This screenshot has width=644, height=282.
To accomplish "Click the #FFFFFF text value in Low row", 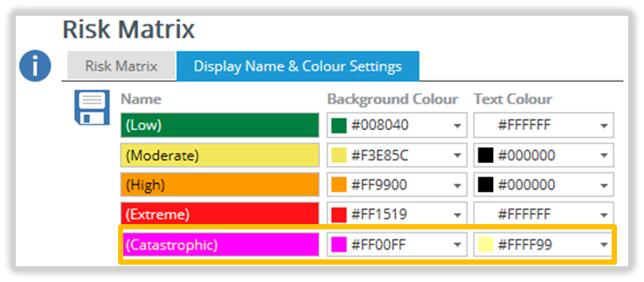I will click(x=524, y=126).
